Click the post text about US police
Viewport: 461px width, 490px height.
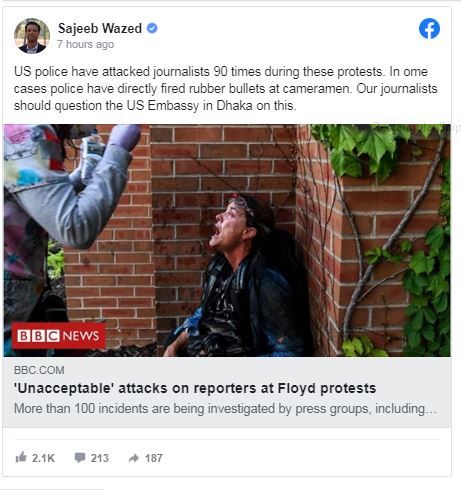226,89
